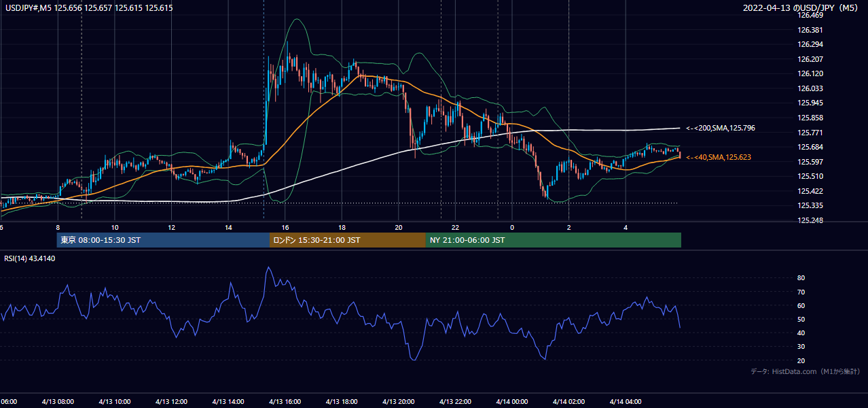This screenshot has height=408, width=868.
Task: Click hour tick label 18 under price chart
Action: click(x=342, y=227)
